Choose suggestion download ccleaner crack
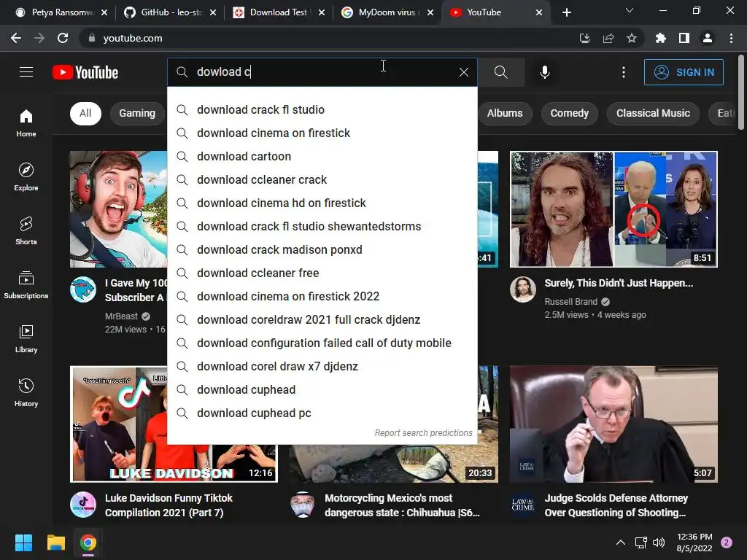Screen dimensions: 747x560 pos(322,179)
